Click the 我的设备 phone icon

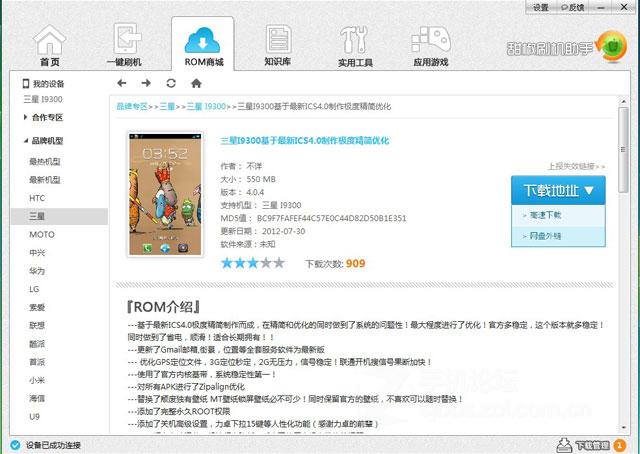click(26, 84)
